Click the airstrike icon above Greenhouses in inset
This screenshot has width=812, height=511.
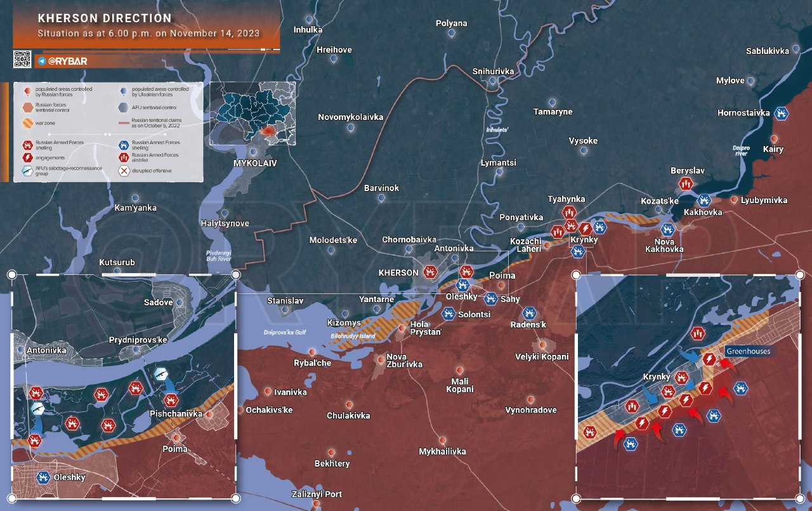(698, 332)
